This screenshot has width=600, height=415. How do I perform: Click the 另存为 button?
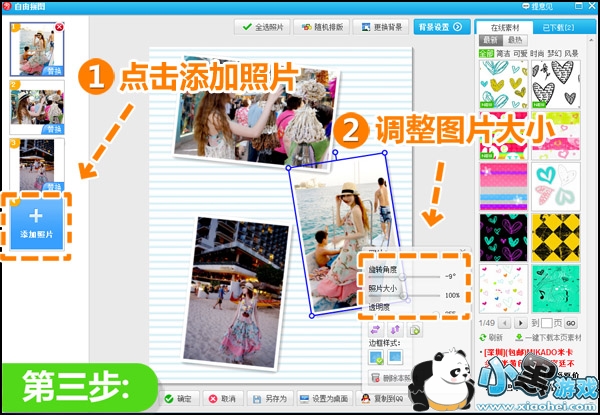tap(267, 399)
